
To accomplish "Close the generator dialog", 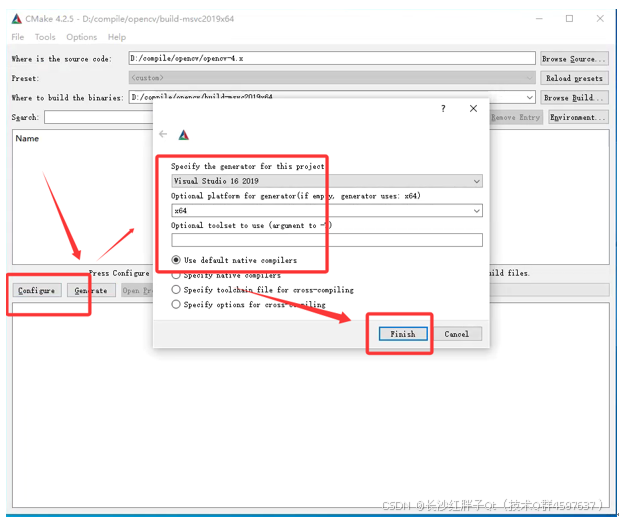I will tap(473, 109).
